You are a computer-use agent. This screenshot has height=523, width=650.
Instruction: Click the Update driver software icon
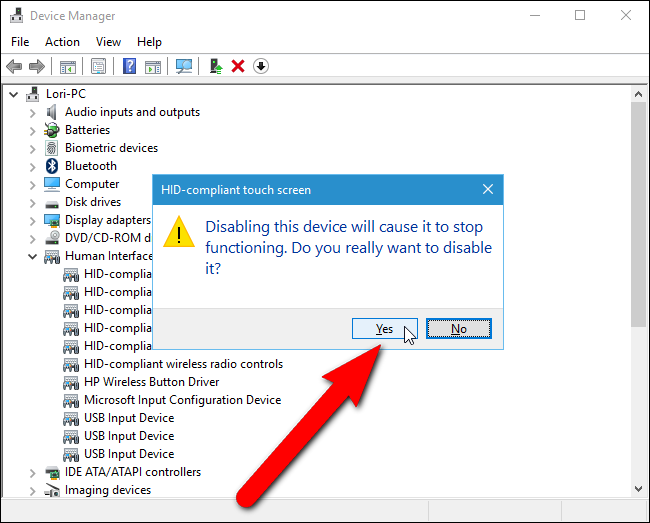tap(216, 66)
